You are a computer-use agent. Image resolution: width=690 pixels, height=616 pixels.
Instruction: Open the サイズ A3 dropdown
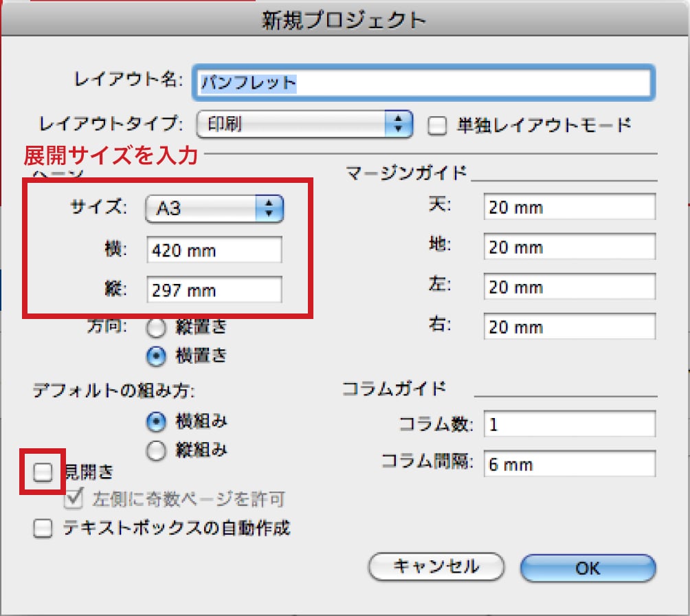tap(214, 208)
